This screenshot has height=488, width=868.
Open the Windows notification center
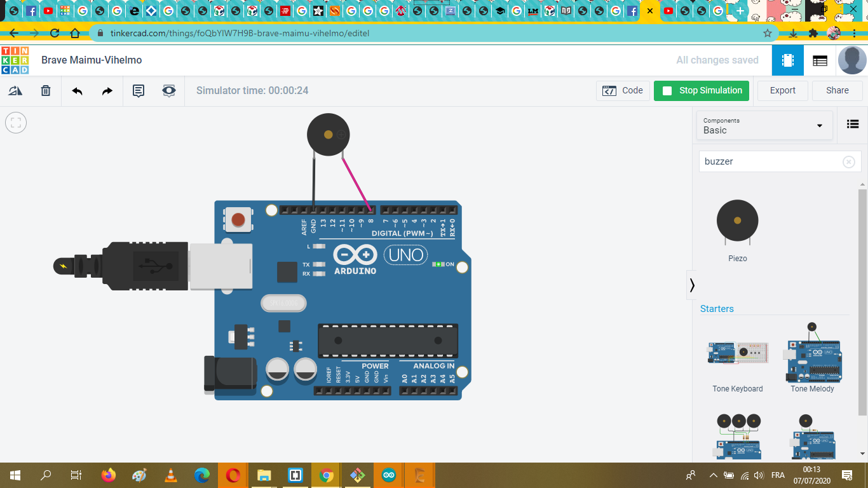pos(847,475)
